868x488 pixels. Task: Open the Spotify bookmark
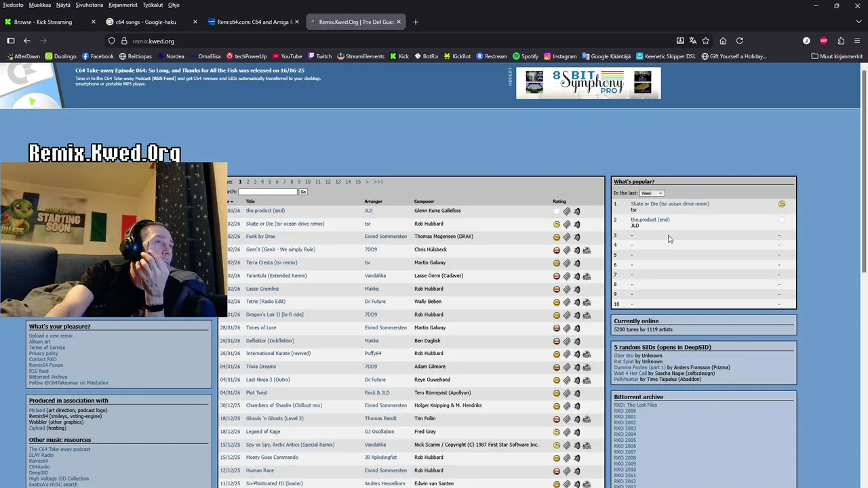coord(526,56)
